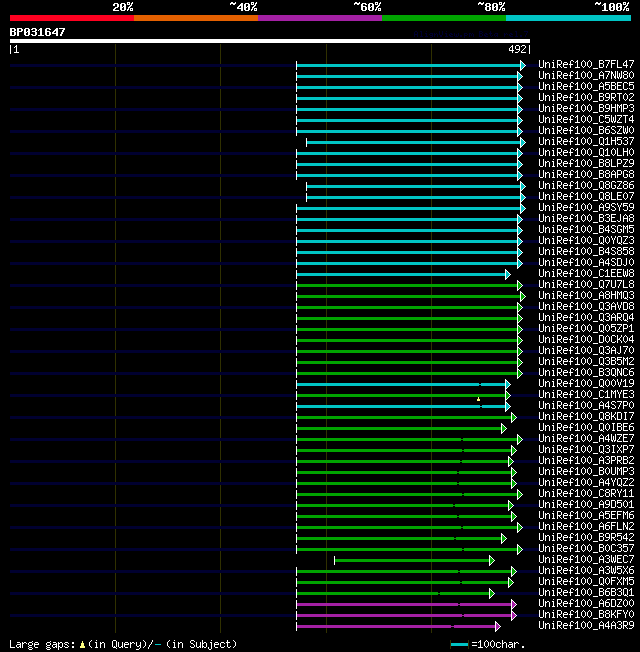The width and height of the screenshot is (640, 652).
Task: Click UniRef100_B3QNC6 label
Action: 586,373
